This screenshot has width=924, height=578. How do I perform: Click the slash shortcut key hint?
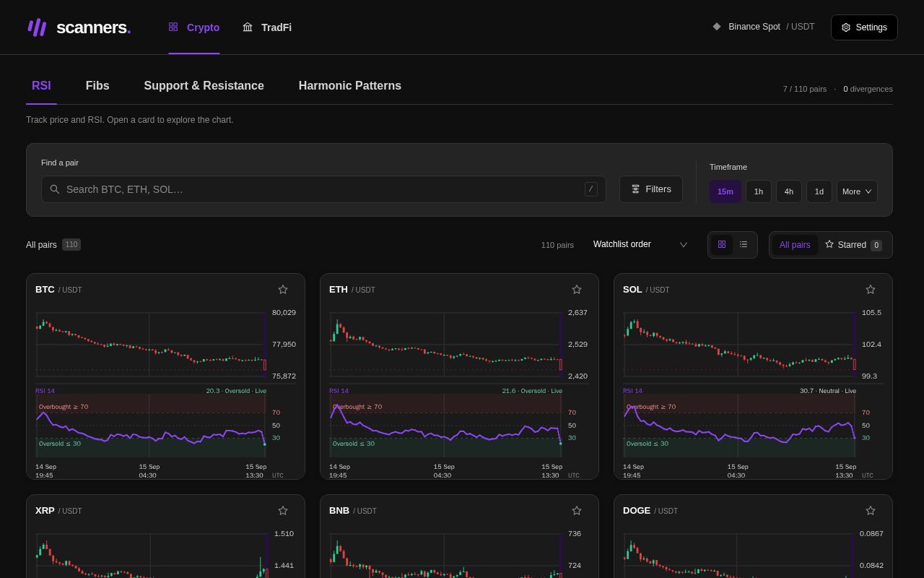(591, 189)
